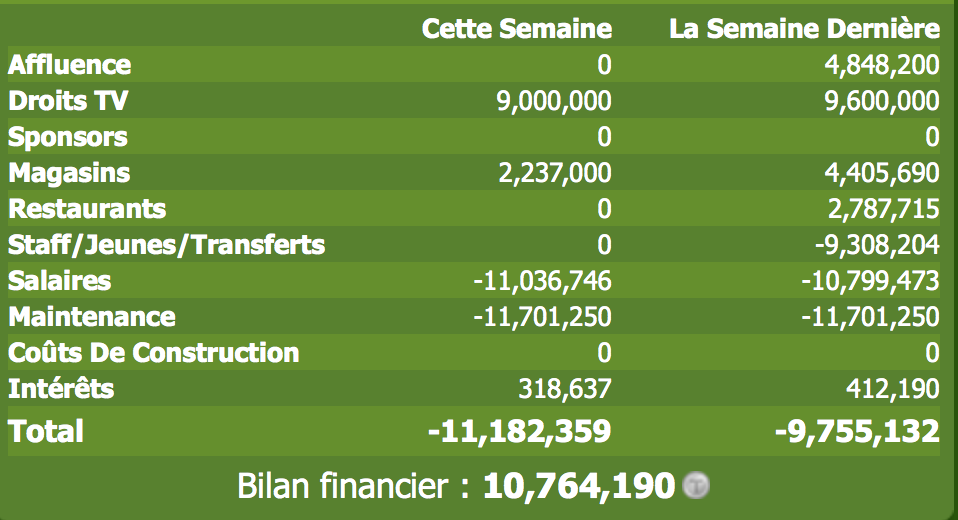Select the Droits TV row label
The image size is (958, 520).
point(68,101)
